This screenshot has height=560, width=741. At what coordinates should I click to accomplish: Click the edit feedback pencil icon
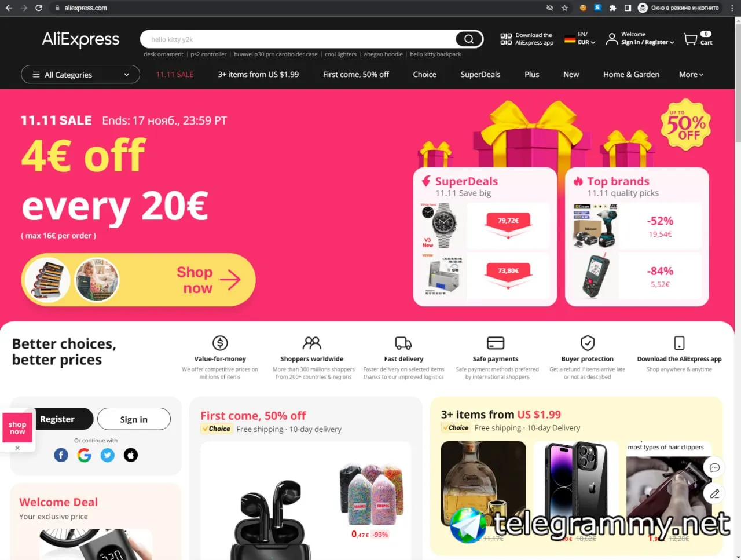(x=714, y=494)
